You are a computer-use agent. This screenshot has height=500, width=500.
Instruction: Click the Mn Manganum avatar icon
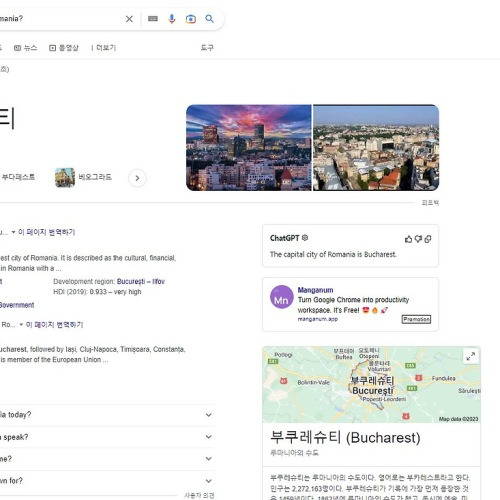[x=282, y=297]
